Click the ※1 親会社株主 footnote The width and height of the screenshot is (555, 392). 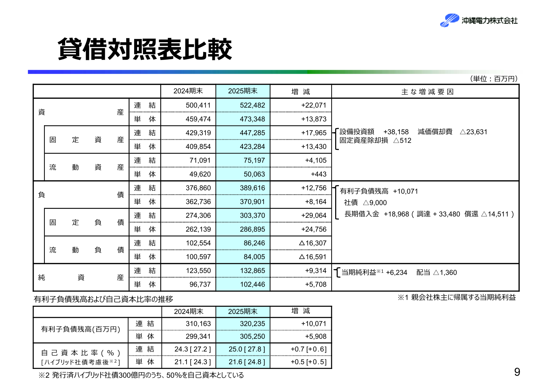tap(456, 297)
